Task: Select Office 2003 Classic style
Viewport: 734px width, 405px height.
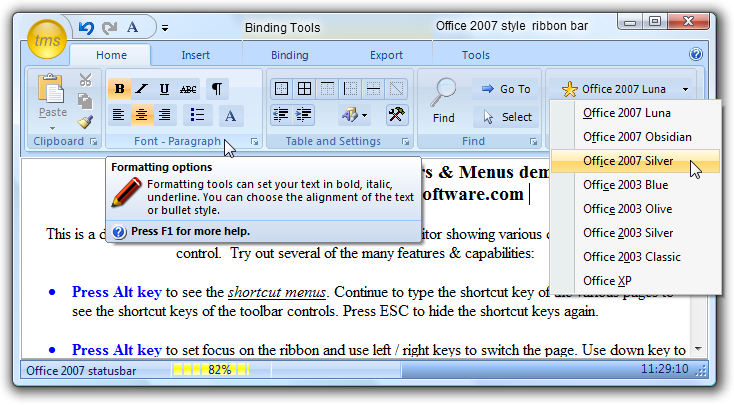Action: pos(635,257)
